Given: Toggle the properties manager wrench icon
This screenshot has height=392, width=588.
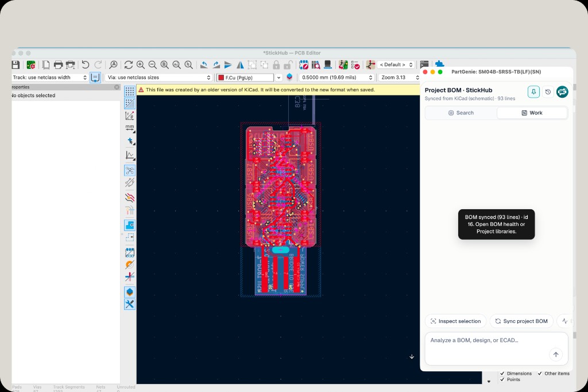Looking at the screenshot, I should pyautogui.click(x=130, y=304).
